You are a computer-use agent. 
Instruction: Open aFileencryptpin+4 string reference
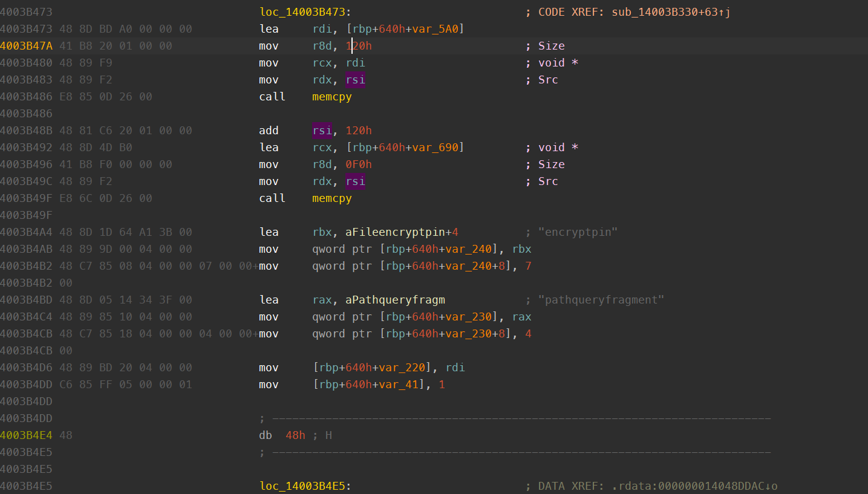click(402, 232)
